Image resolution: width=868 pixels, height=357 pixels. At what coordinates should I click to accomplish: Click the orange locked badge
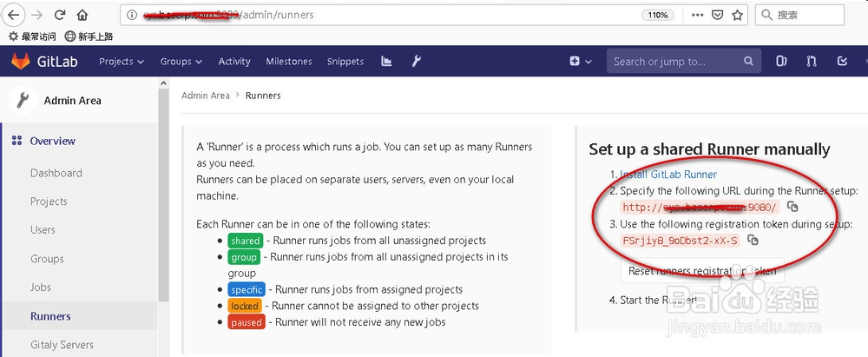(x=245, y=306)
